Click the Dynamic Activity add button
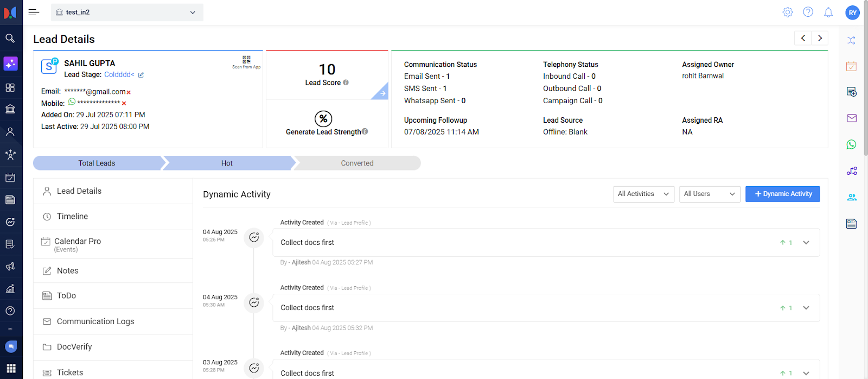The height and width of the screenshot is (379, 868). tap(782, 194)
